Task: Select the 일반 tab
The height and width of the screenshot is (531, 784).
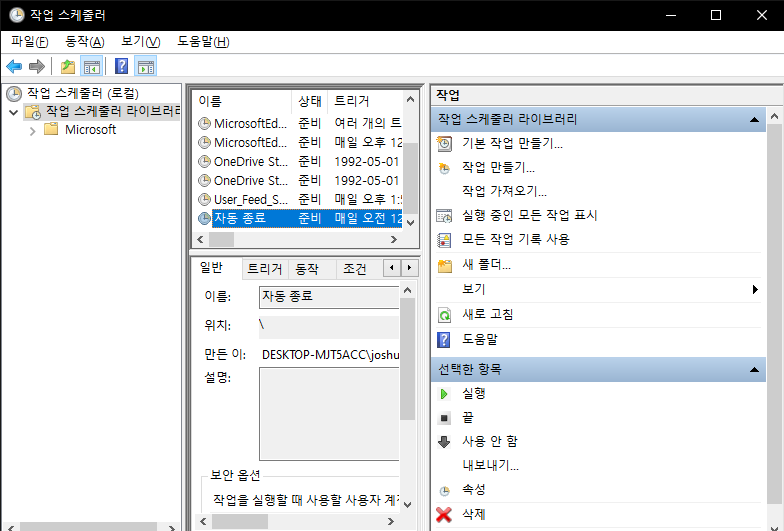Action: (x=211, y=268)
